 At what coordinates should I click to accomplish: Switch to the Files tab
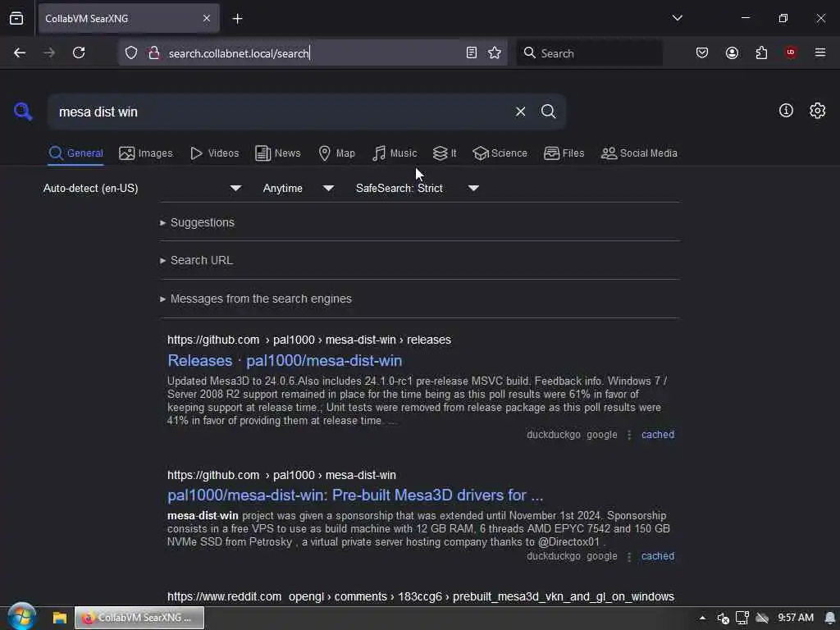click(564, 153)
